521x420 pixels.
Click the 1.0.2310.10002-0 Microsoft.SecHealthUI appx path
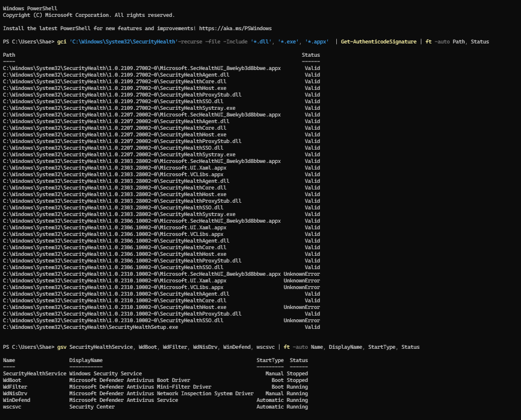point(142,274)
